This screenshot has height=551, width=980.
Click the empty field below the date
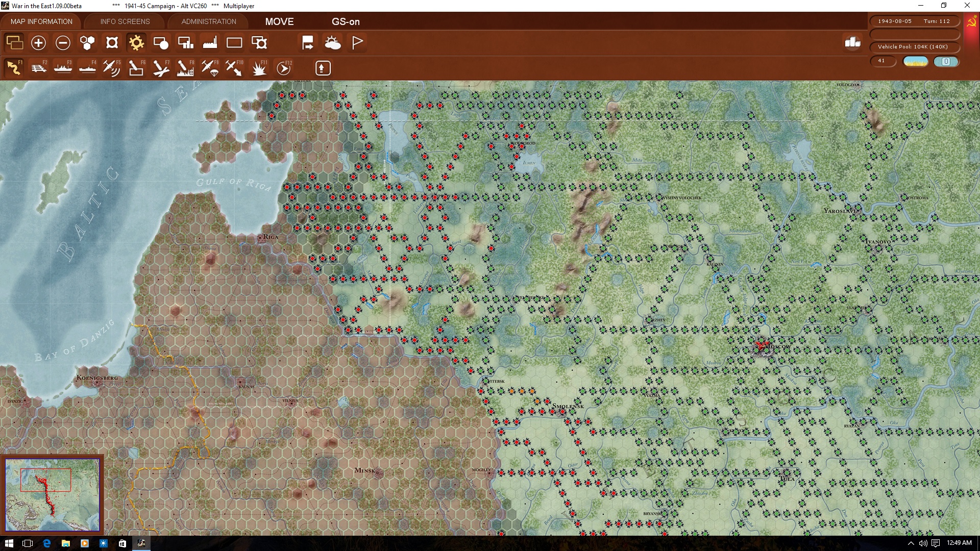point(914,34)
